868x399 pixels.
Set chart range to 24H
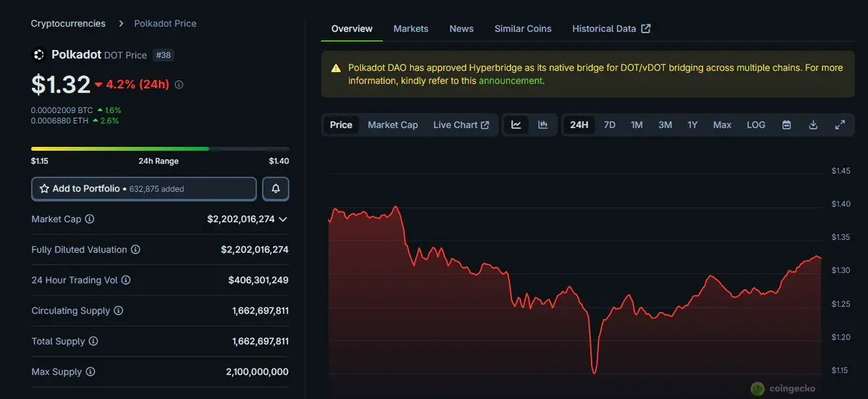pos(579,125)
